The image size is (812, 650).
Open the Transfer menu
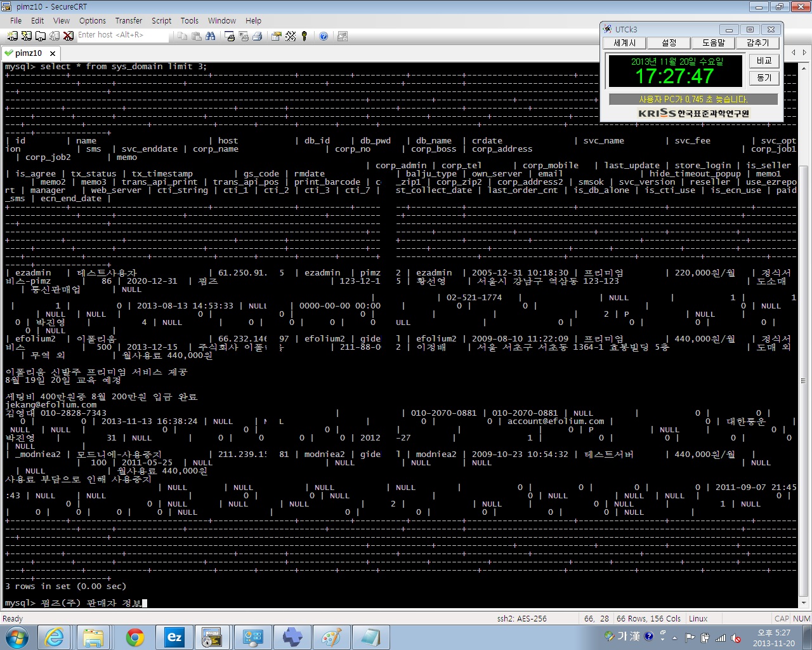click(x=129, y=20)
